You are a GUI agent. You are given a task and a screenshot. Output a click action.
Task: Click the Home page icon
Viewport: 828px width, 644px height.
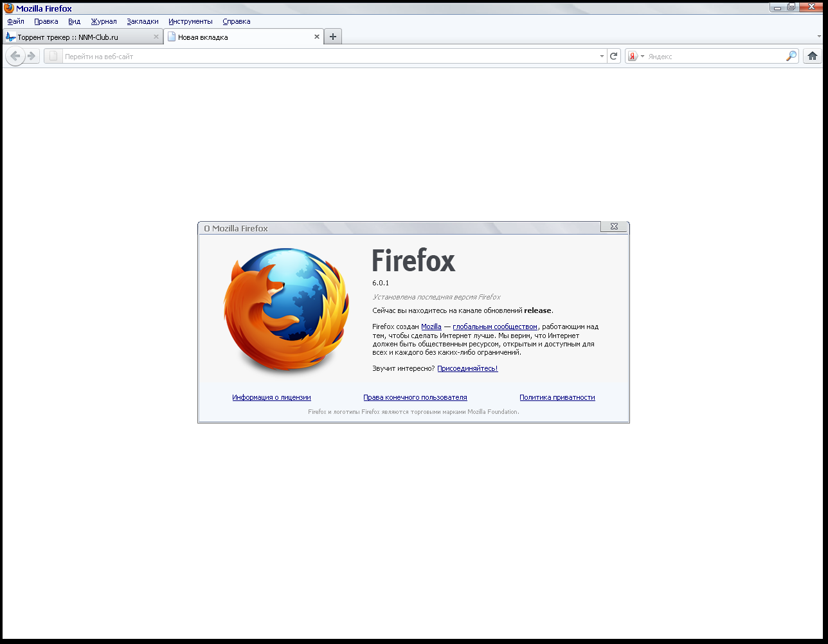(x=813, y=56)
